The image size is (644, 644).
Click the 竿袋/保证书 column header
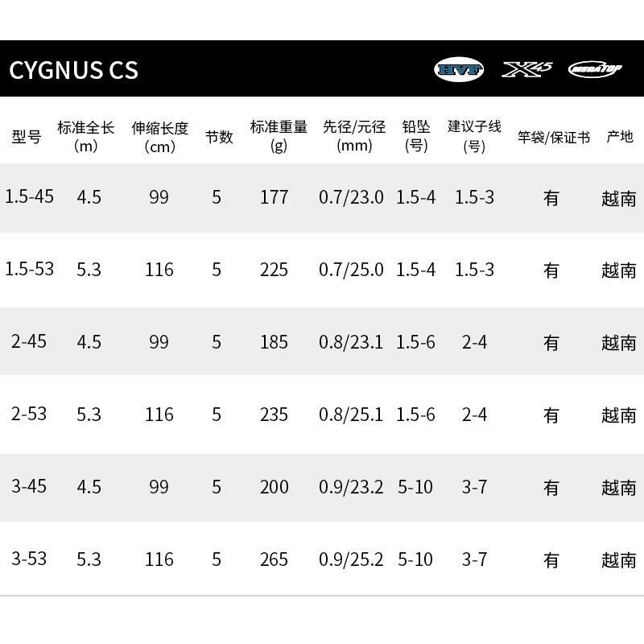click(554, 137)
